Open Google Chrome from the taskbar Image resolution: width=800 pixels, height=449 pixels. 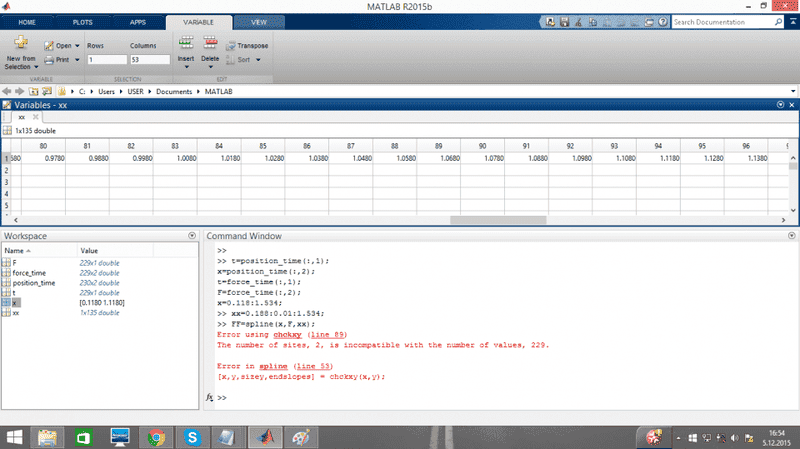click(156, 436)
